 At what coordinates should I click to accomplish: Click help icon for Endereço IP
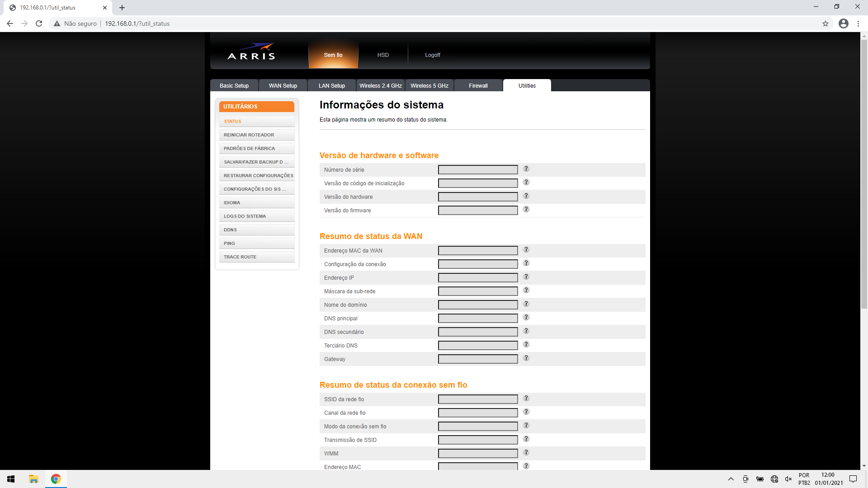[526, 277]
